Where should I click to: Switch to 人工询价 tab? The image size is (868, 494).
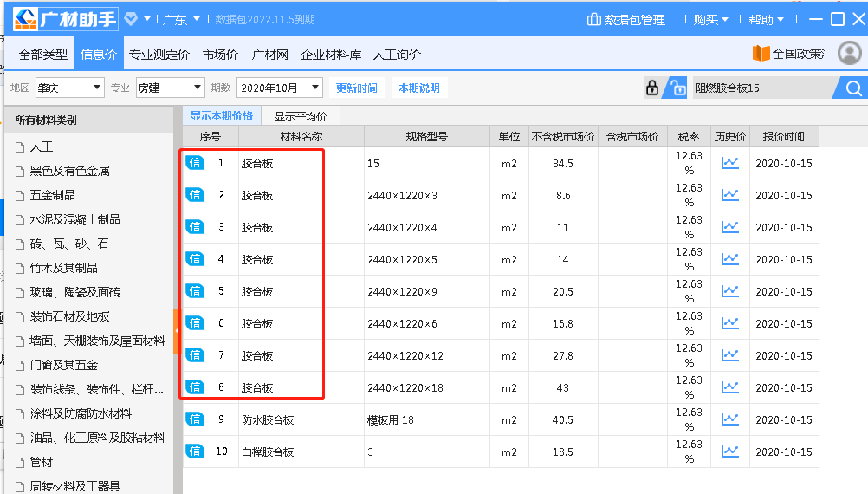pyautogui.click(x=398, y=55)
